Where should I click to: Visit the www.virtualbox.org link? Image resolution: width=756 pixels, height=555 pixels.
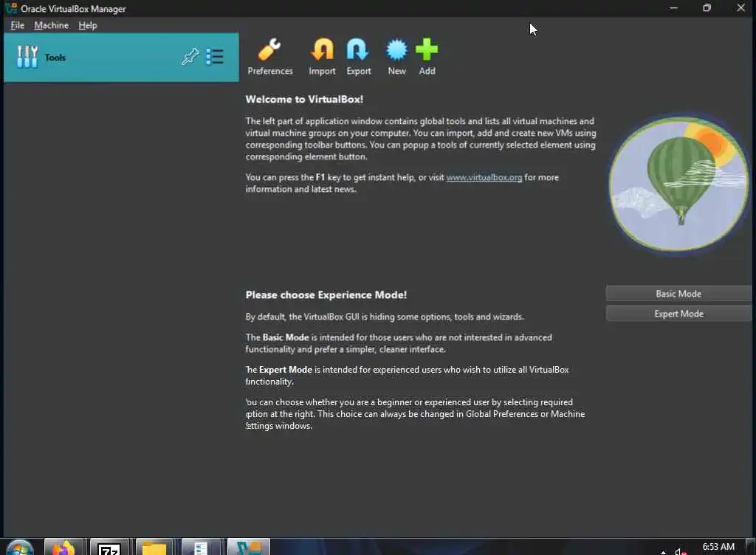(x=484, y=177)
